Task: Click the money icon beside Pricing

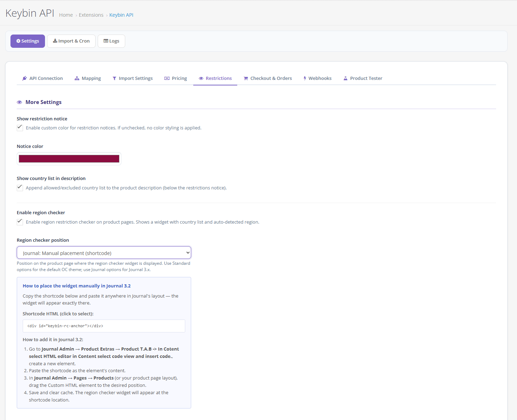Action: (167, 78)
